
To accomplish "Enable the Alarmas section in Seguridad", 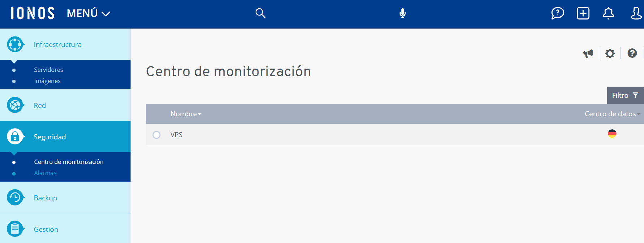I will [45, 173].
